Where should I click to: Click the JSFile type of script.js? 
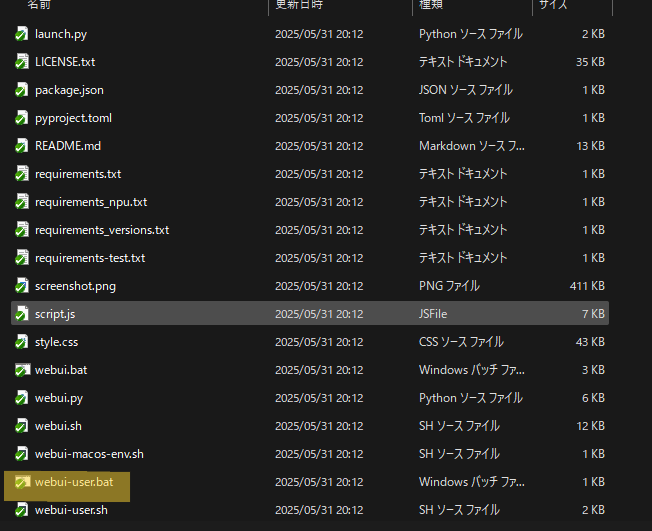(x=433, y=314)
